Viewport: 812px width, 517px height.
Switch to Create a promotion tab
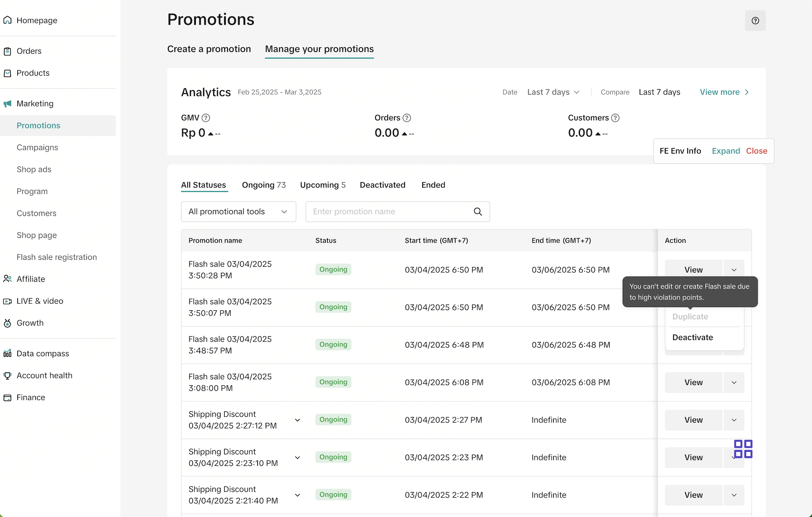(209, 49)
